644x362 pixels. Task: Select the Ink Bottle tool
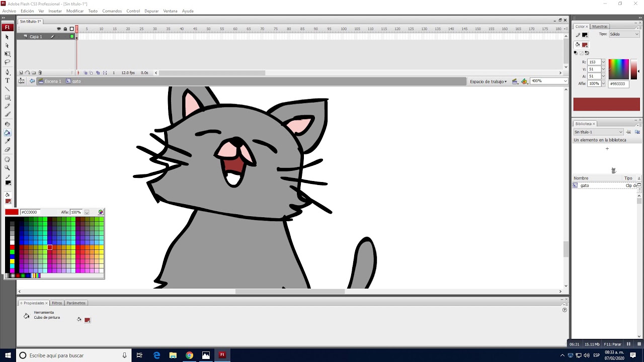point(7,124)
